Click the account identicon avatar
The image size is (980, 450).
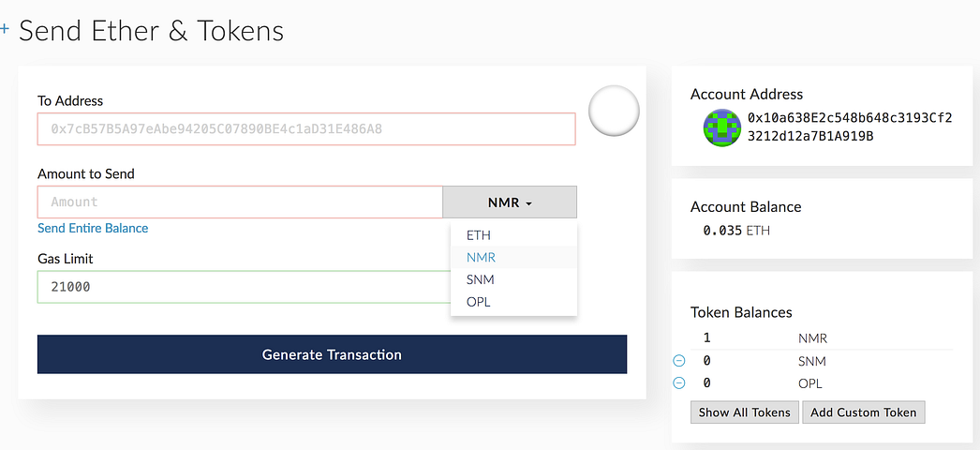click(x=722, y=127)
